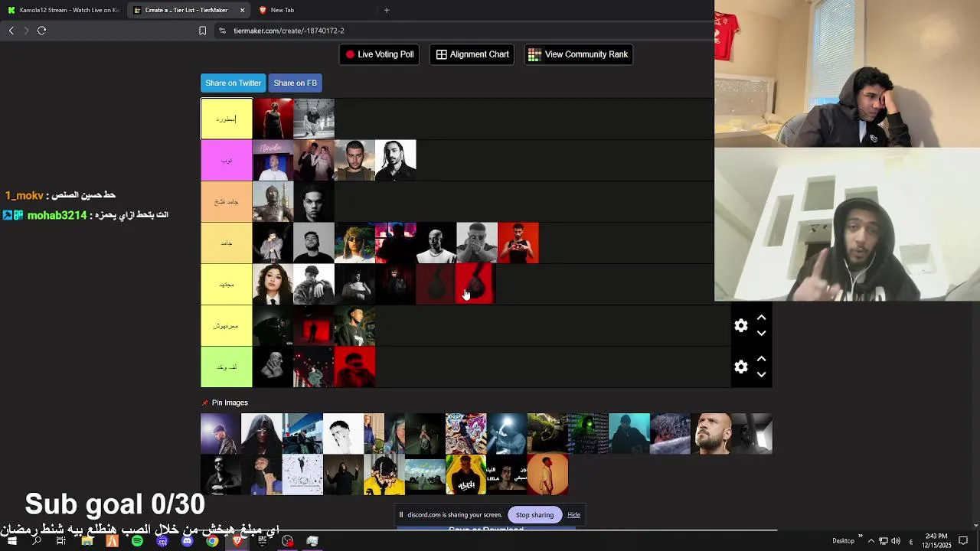Viewport: 980px width, 551px height.
Task: Expand the Desktop toolbar chevron
Action: pos(861,536)
